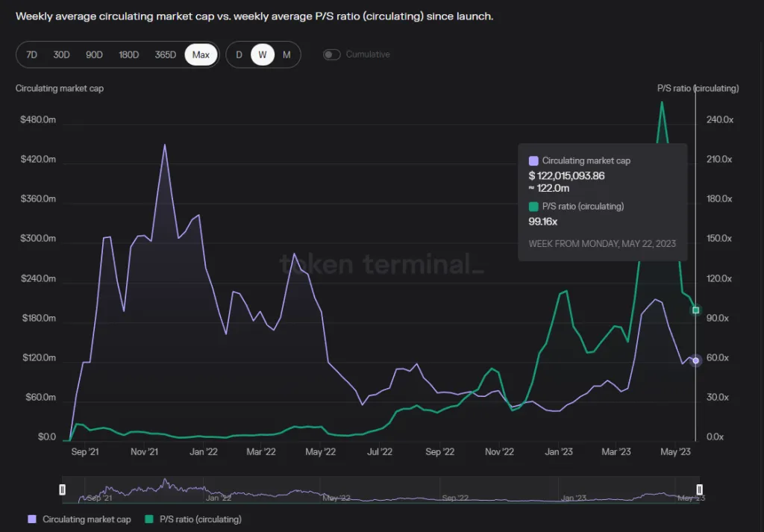The height and width of the screenshot is (532, 764).
Task: Click the green P/S data point marker
Action: click(695, 309)
